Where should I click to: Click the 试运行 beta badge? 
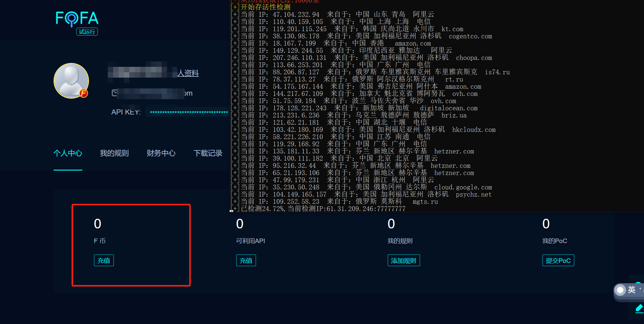(87, 32)
